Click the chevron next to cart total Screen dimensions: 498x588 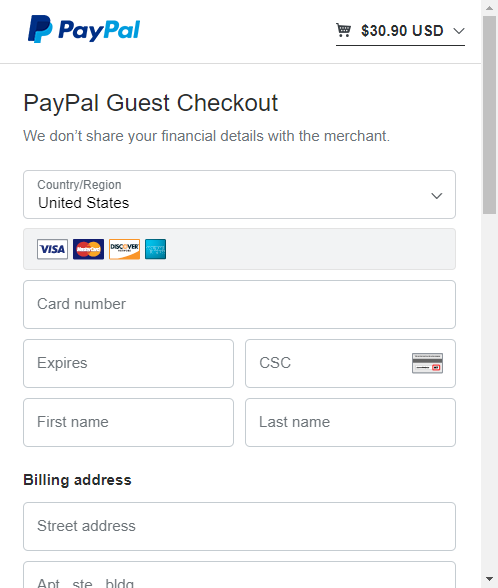point(459,31)
